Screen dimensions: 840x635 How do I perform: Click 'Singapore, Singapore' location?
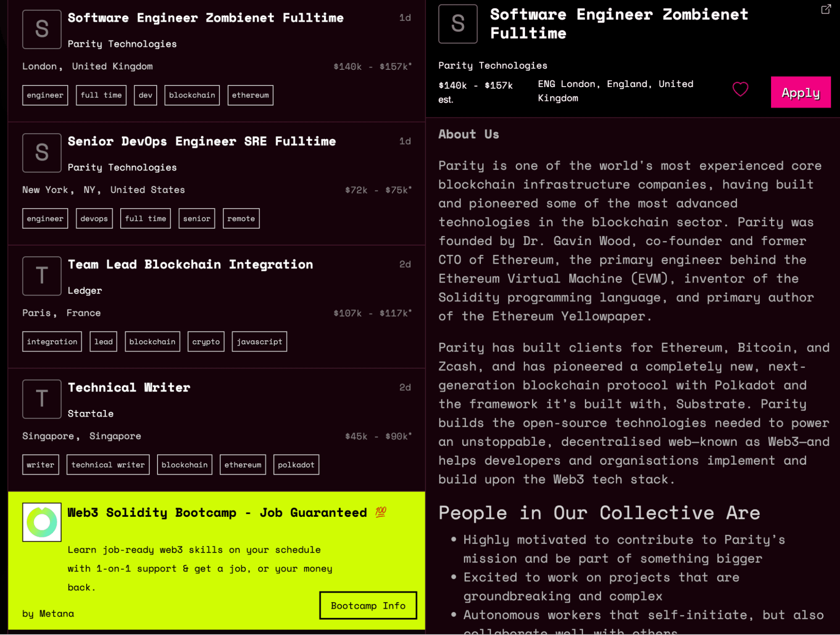82,437
